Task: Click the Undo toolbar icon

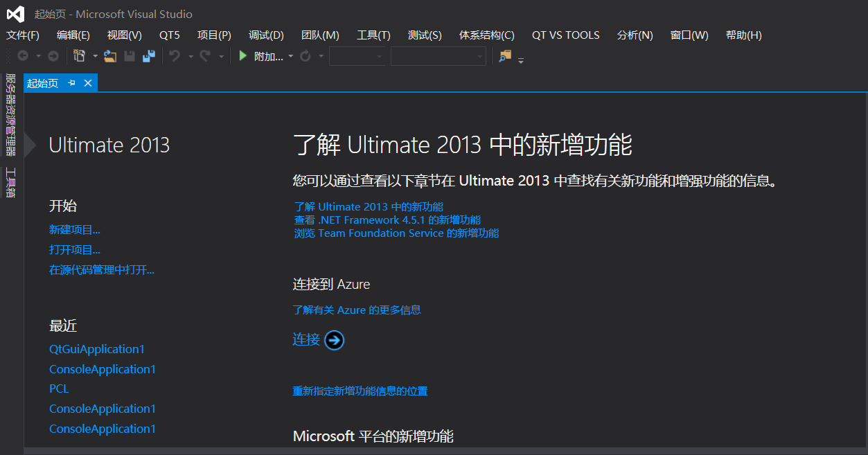Action: [175, 56]
